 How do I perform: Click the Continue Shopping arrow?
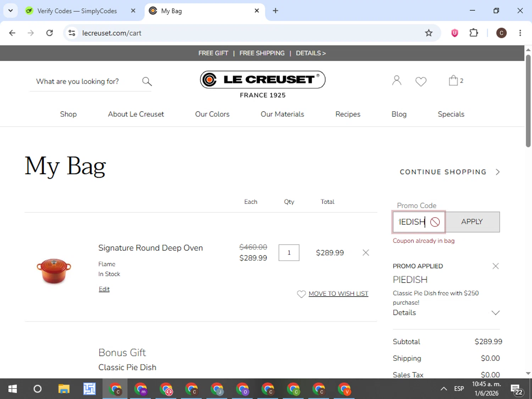point(498,172)
